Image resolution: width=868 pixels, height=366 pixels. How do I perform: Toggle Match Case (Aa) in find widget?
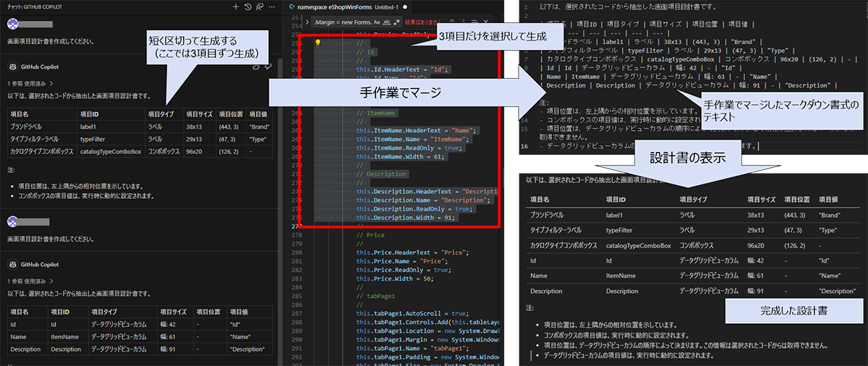(378, 22)
